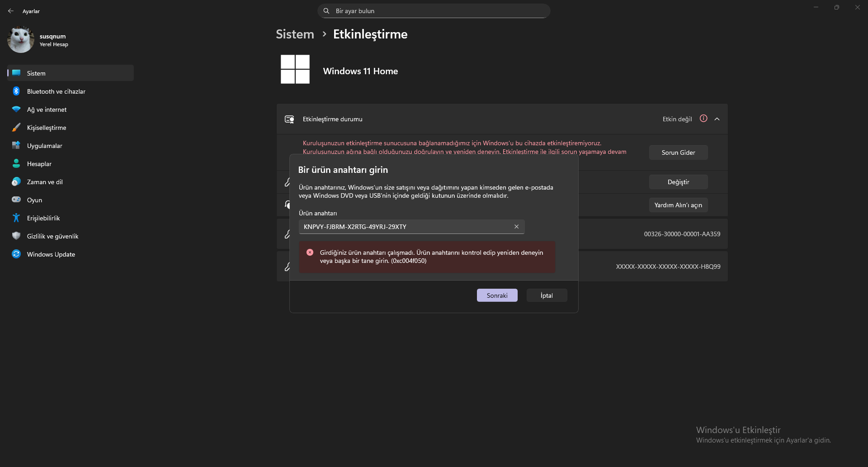Click the Bir ayar bulun search box
The height and width of the screenshot is (467, 868).
click(434, 11)
